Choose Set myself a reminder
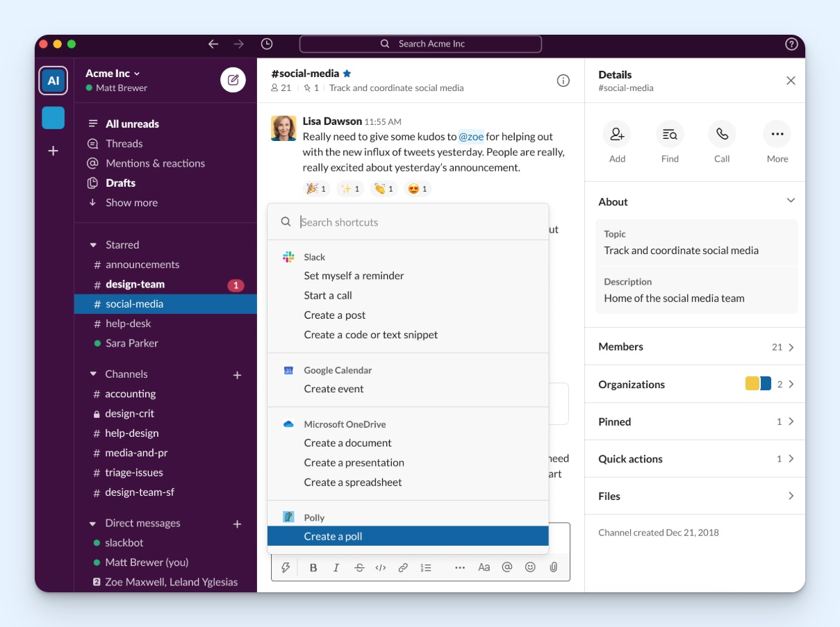 click(x=354, y=276)
